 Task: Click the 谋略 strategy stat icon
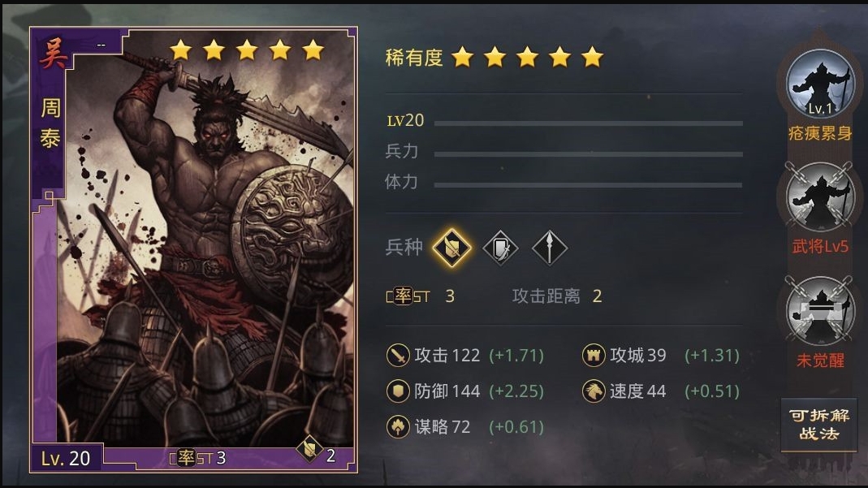point(398,426)
